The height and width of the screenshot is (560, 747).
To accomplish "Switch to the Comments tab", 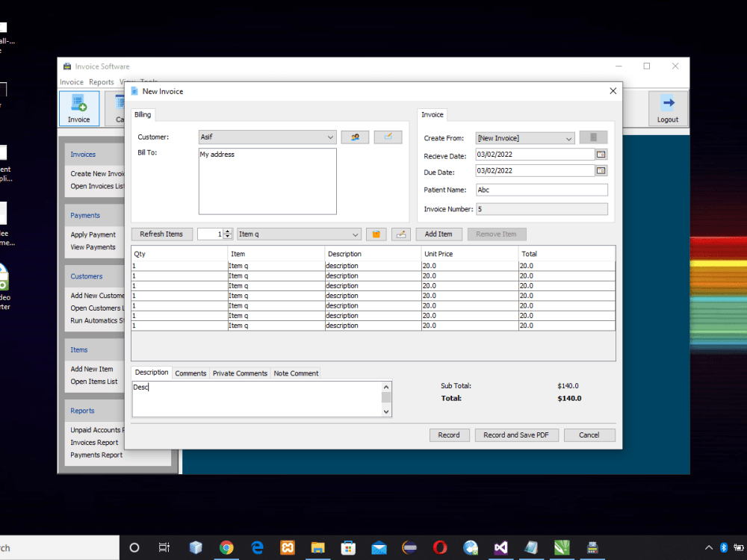I will 190,373.
